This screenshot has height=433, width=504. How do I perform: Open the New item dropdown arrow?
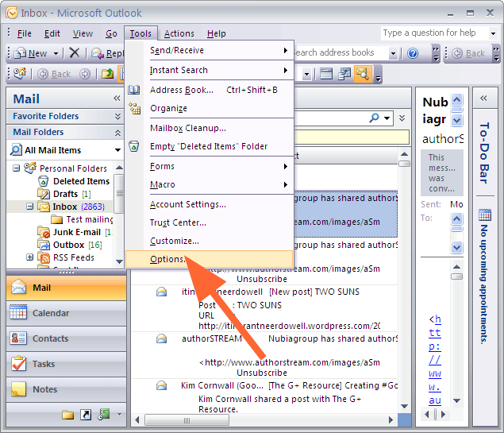pos(56,53)
